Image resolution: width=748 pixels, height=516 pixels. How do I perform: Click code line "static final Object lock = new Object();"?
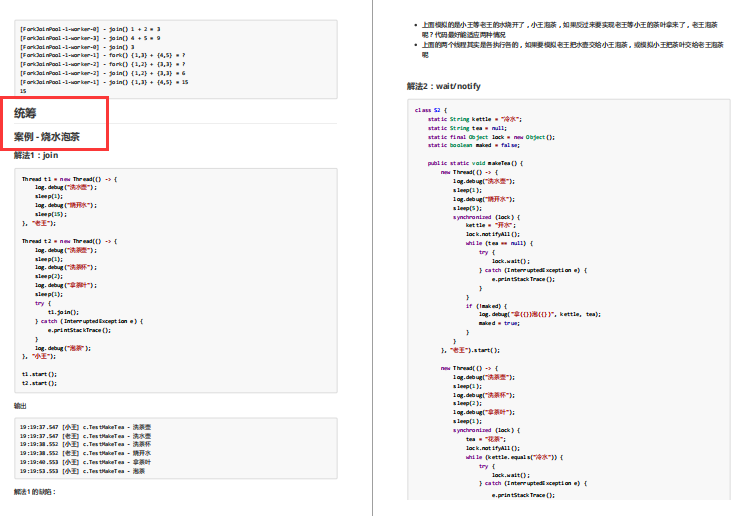pyautogui.click(x=491, y=137)
